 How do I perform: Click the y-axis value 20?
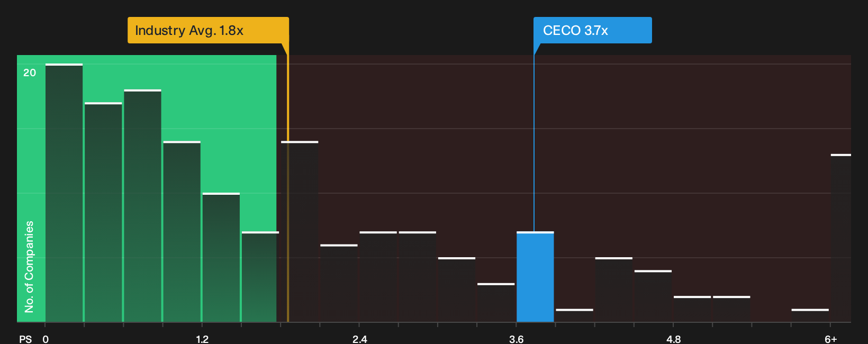tap(30, 73)
